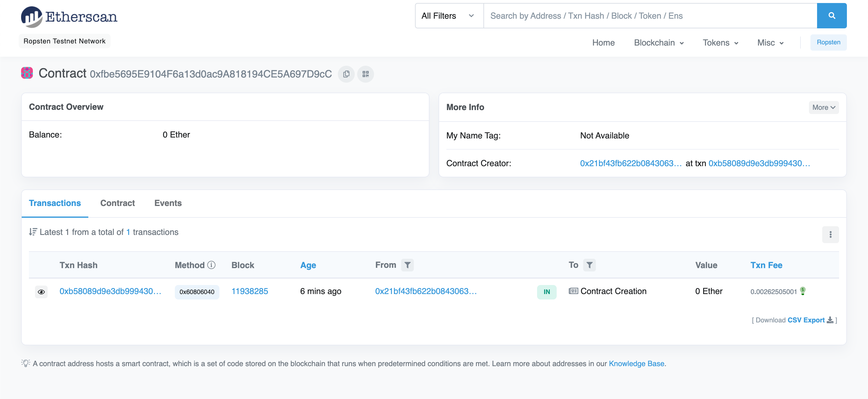The height and width of the screenshot is (399, 868).
Task: Toggle the Txn Fee column display
Action: 766,265
